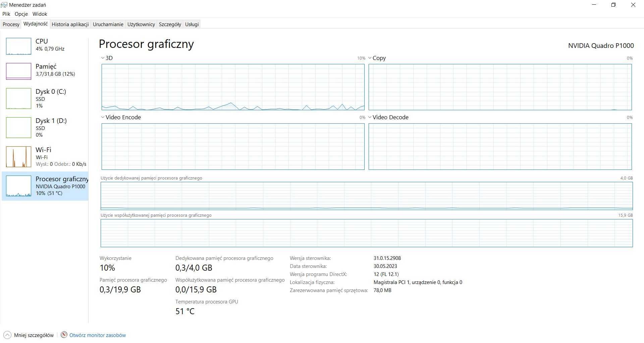Select the Wydajność tab
Viewport: 644px width, 343px height.
[36, 24]
